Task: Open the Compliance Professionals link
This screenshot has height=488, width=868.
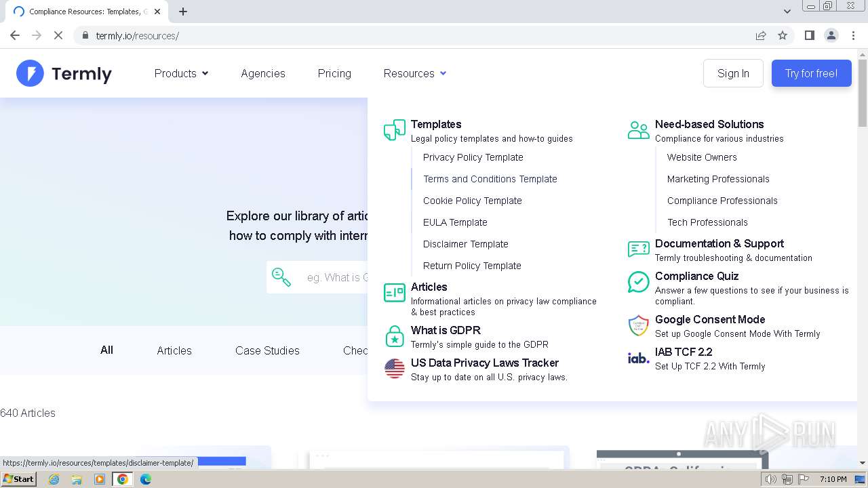Action: pos(722,201)
